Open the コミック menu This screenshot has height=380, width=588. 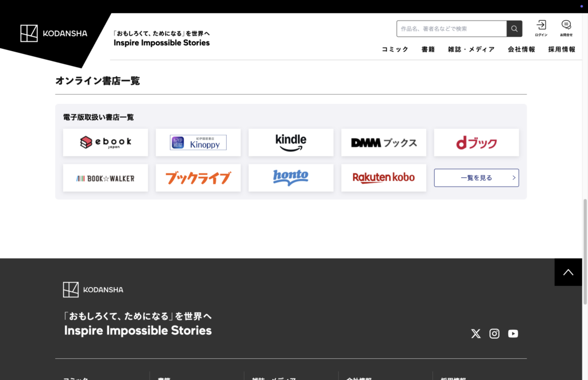(395, 49)
